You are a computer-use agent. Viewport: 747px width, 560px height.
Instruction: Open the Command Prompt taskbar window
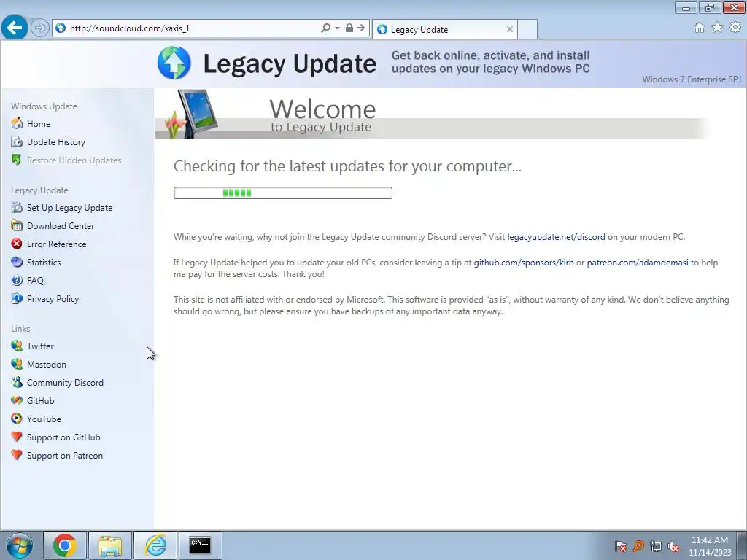coord(200,545)
